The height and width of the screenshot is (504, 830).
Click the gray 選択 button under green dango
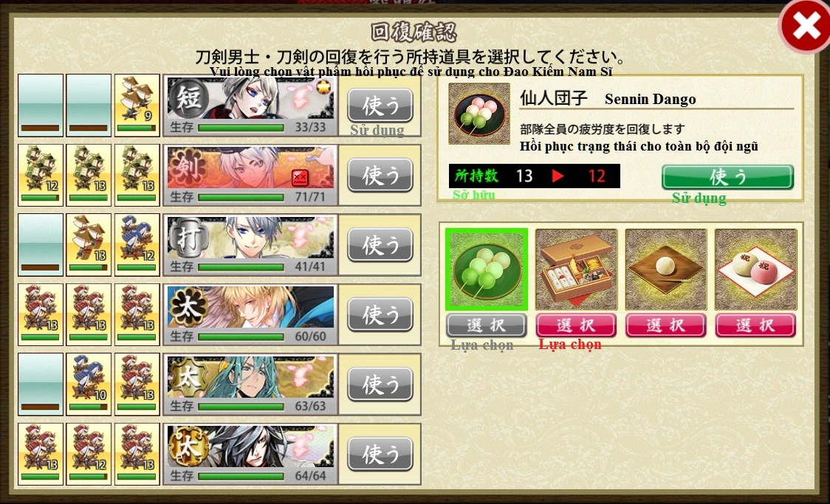(486, 325)
